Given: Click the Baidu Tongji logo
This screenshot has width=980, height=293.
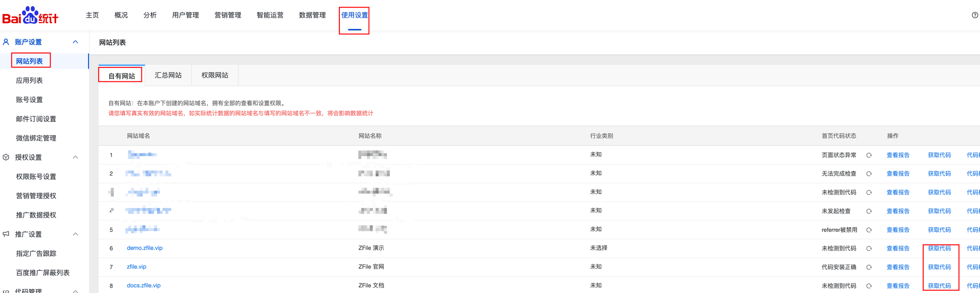Looking at the screenshot, I should [x=30, y=15].
